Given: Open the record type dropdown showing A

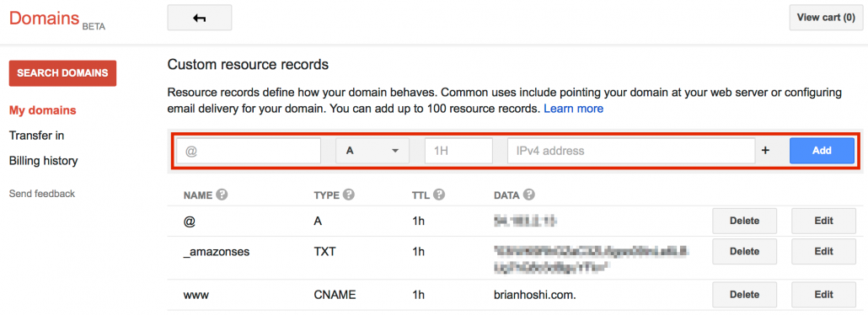Looking at the screenshot, I should click(x=372, y=151).
